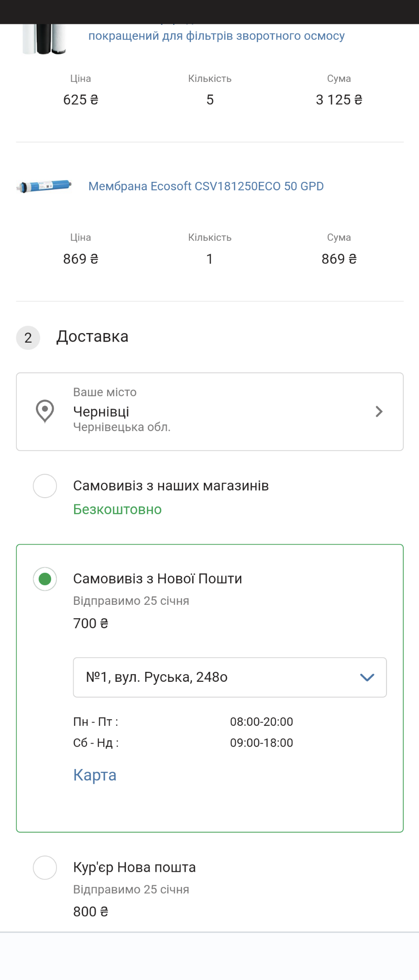Screen dimensions: 419x980
Task: Click the 700 ₴ delivery price
Action: point(90,623)
